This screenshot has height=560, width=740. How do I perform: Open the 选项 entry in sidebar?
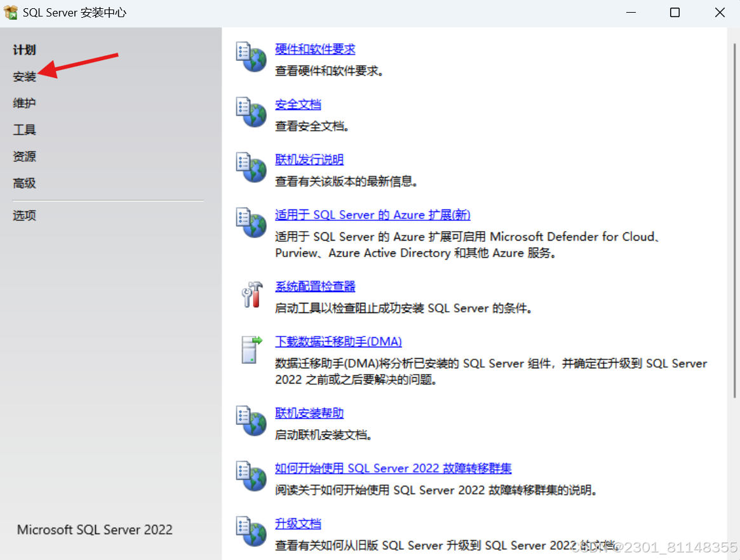tap(24, 215)
